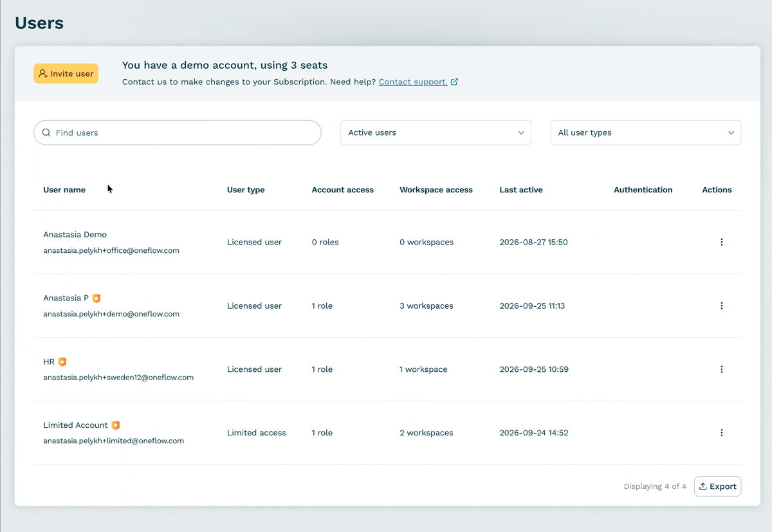Click the 2026-09-25 11:13 last active value
Viewport: 772px width, 532px height.
click(533, 306)
